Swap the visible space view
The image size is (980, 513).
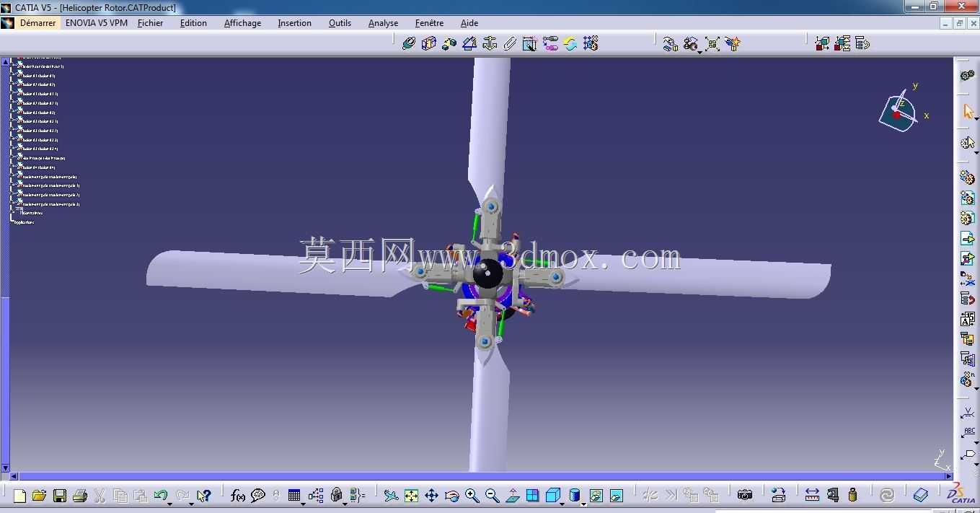pos(616,496)
